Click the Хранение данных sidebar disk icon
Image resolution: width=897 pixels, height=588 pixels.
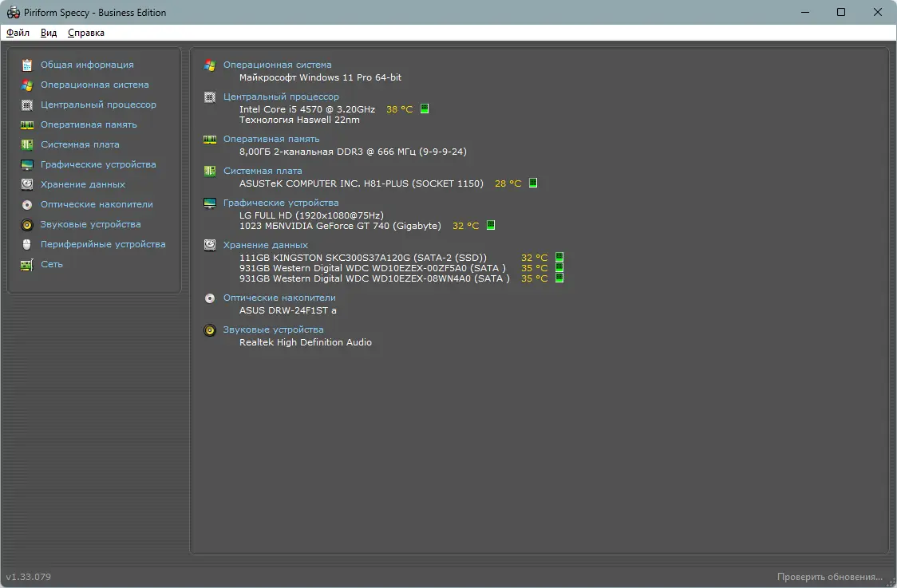[x=27, y=184]
